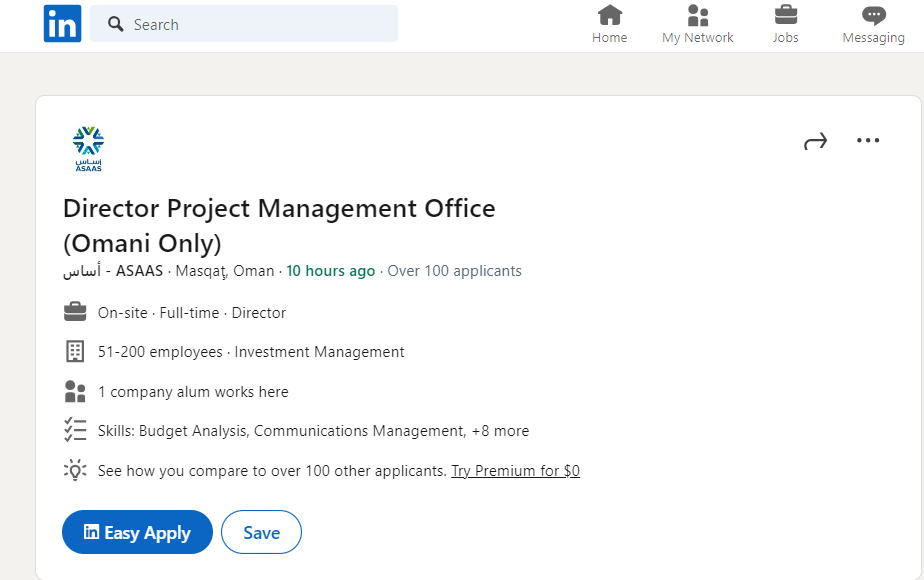Viewport: 924px width, 580px height.
Task: Click the lightbulb icon beside applicant comparison
Action: click(75, 470)
